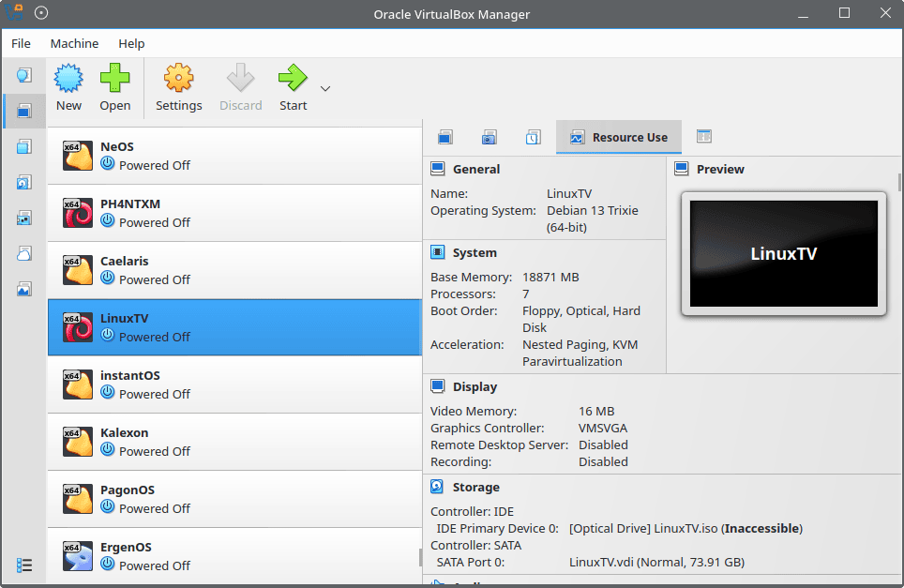Expand the Start button dropdown arrow
This screenshot has height=588, width=904.
point(325,88)
